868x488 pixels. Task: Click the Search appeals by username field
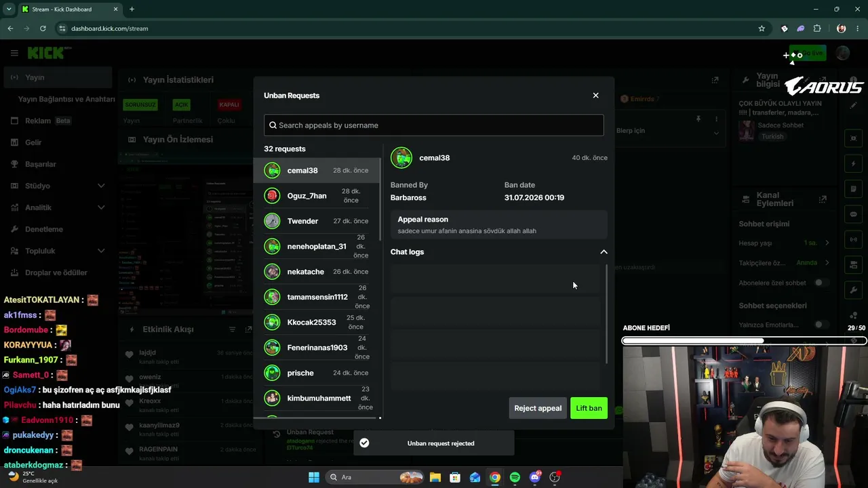tap(434, 125)
